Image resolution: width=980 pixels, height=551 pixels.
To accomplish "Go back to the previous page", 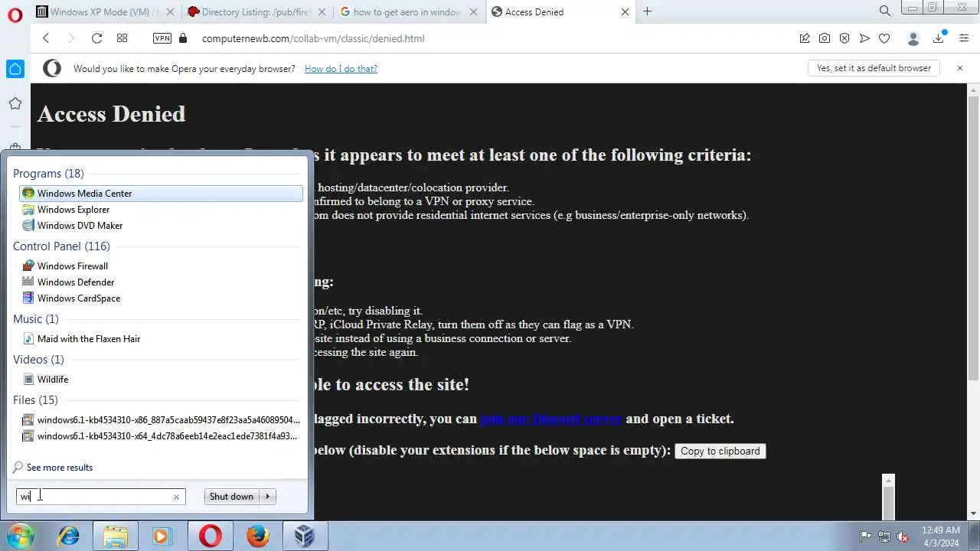I will point(46,38).
